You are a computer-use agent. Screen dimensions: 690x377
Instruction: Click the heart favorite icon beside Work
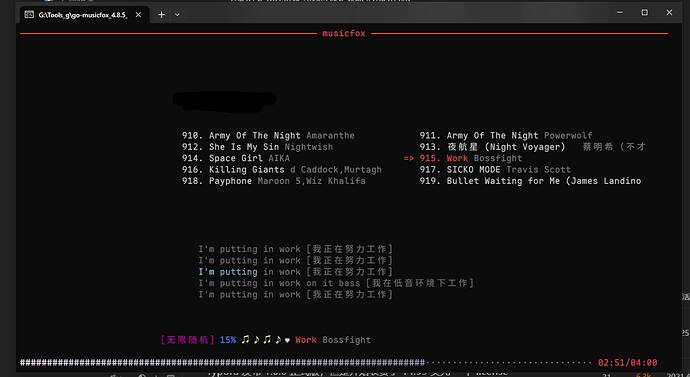coord(288,340)
